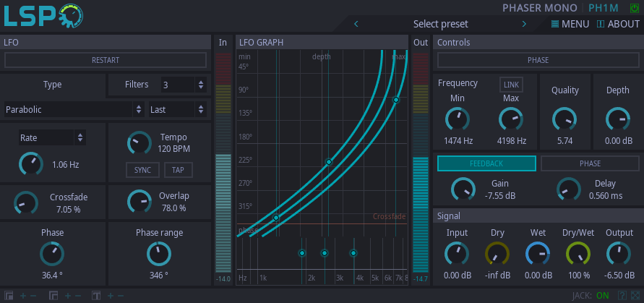
Task: Open the ABOUT item
Action: point(618,25)
